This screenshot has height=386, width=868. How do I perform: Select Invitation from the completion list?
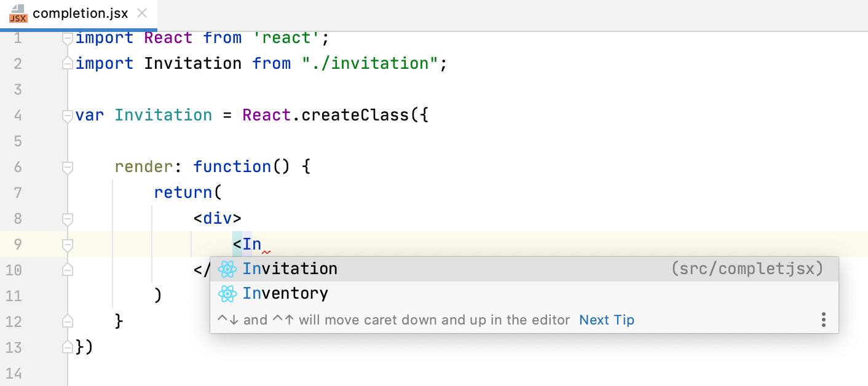(290, 269)
